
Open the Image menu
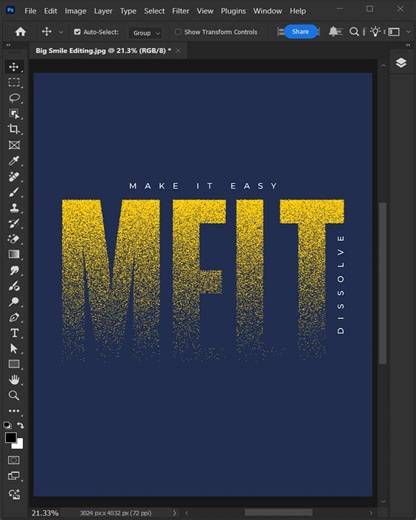click(x=75, y=11)
